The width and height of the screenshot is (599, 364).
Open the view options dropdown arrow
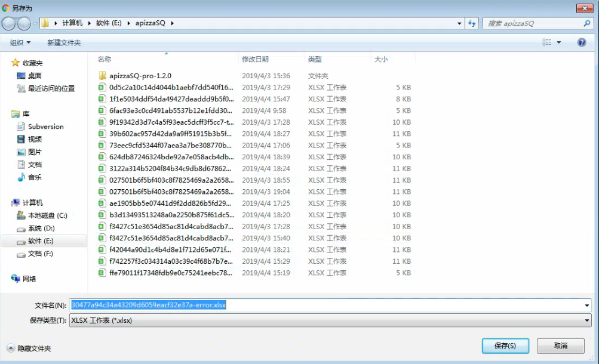[559, 42]
